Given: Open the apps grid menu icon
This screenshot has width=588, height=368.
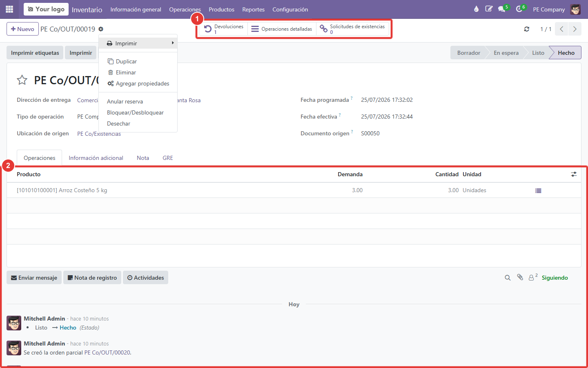Looking at the screenshot, I should [x=9, y=9].
